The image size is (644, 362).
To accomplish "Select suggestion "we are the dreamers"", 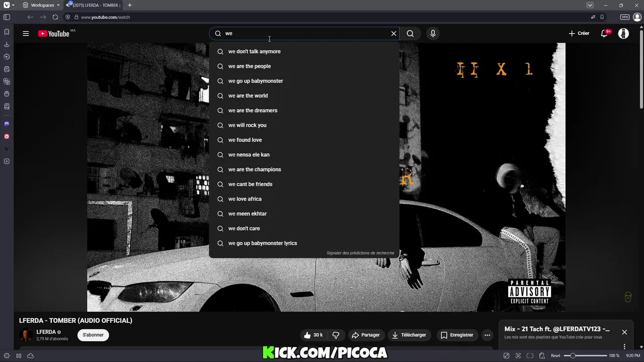I will [304, 111].
